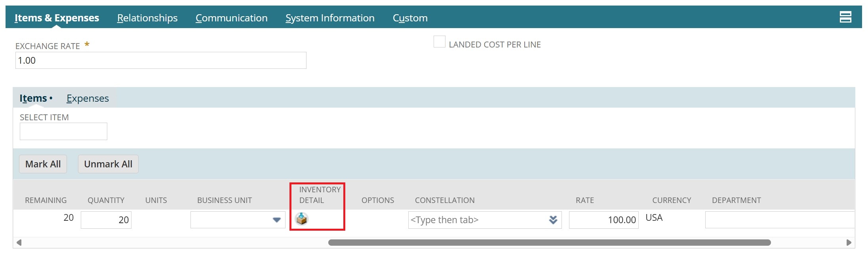Screen dimensions: 868x256
Task: Click the subtab layout icon at top right
Action: click(x=845, y=17)
